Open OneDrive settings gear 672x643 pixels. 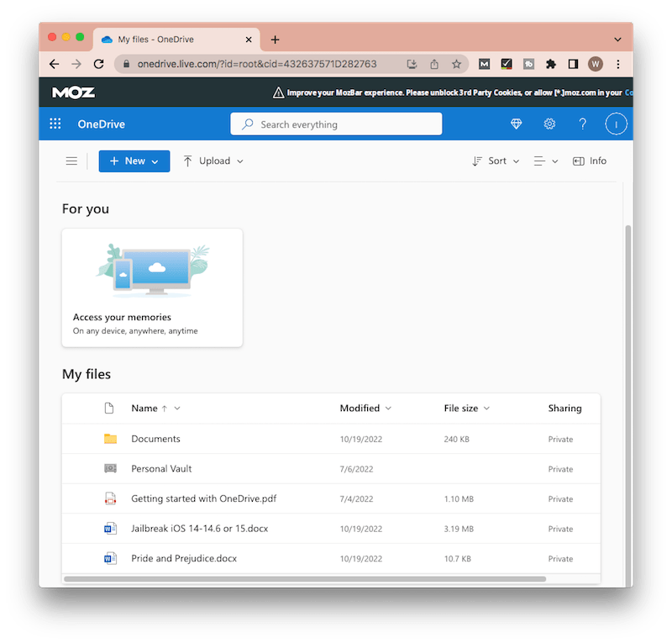tap(549, 124)
